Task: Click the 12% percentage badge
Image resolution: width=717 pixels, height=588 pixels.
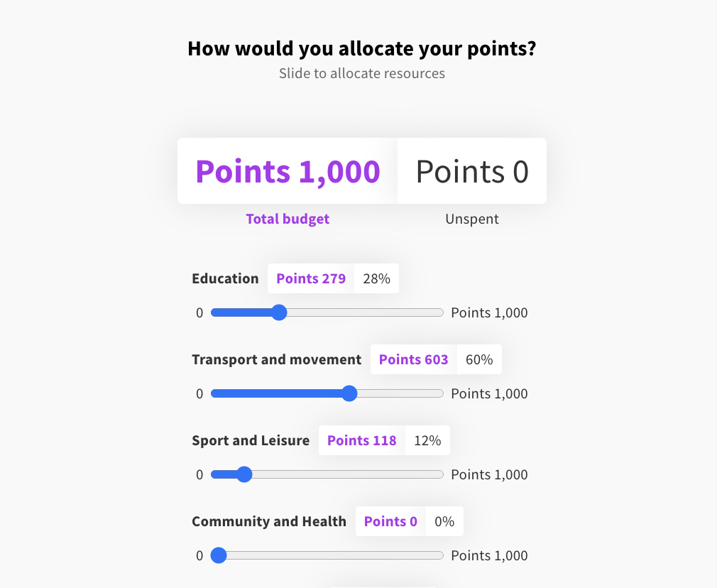Action: 427,440
